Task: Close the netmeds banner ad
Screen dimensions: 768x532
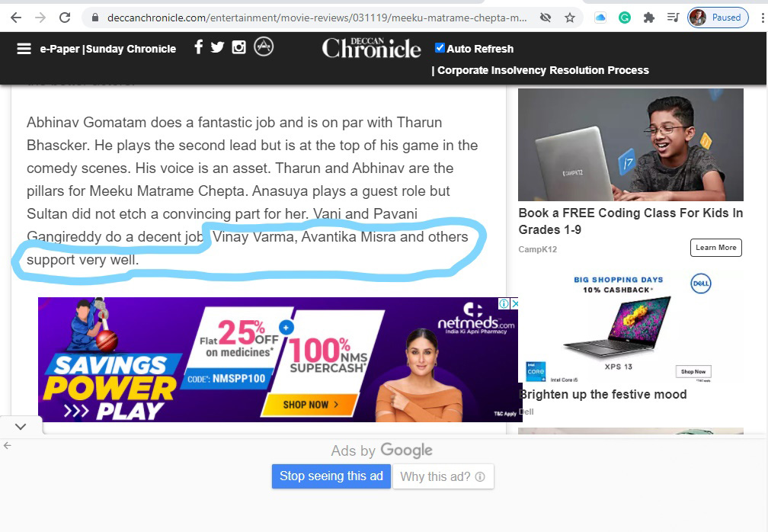Action: (514, 303)
